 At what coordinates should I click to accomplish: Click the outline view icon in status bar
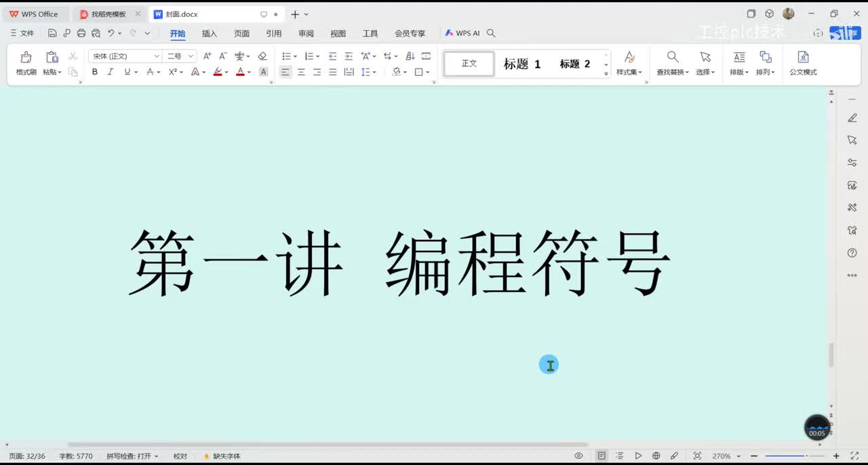619,456
